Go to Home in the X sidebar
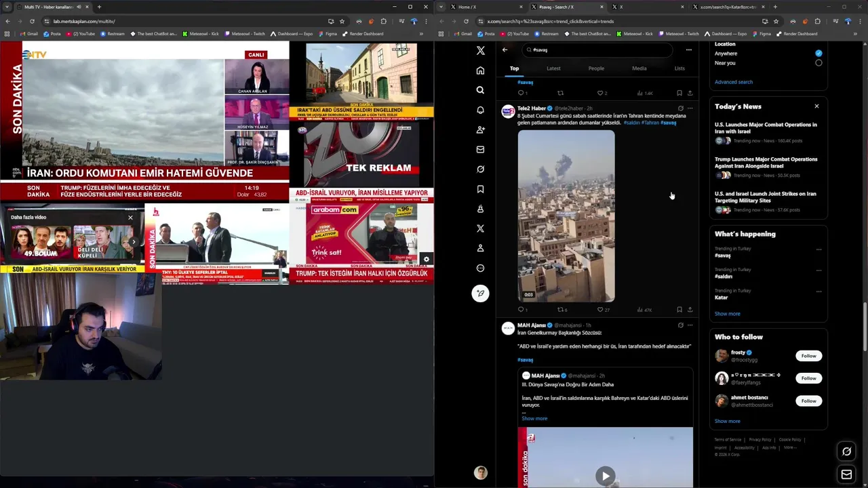The height and width of the screenshot is (488, 868). click(480, 70)
